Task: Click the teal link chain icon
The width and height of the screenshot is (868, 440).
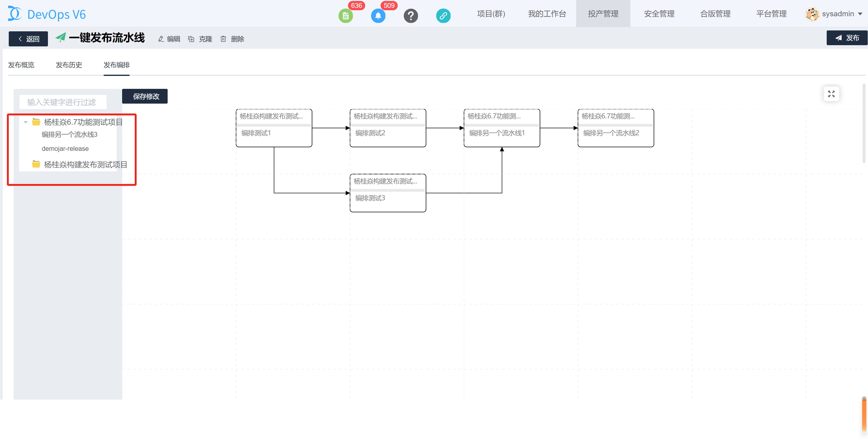Action: click(x=443, y=15)
